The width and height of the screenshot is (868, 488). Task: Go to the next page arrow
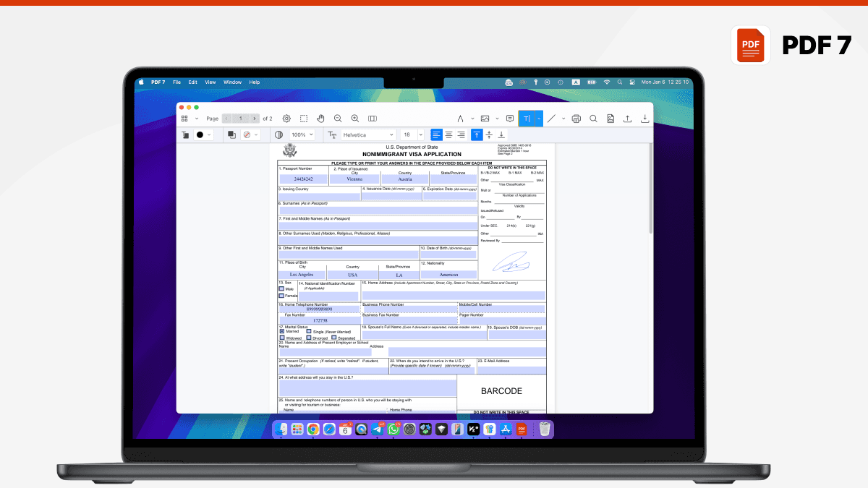255,119
